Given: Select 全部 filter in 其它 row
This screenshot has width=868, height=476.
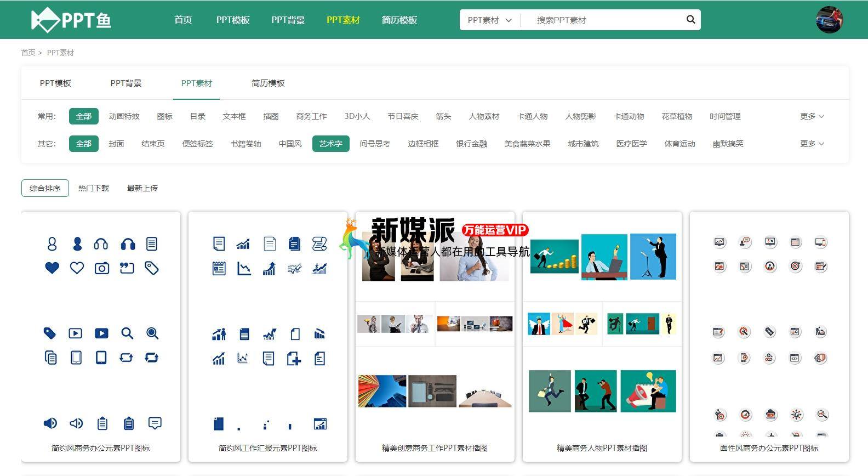Looking at the screenshot, I should point(84,144).
